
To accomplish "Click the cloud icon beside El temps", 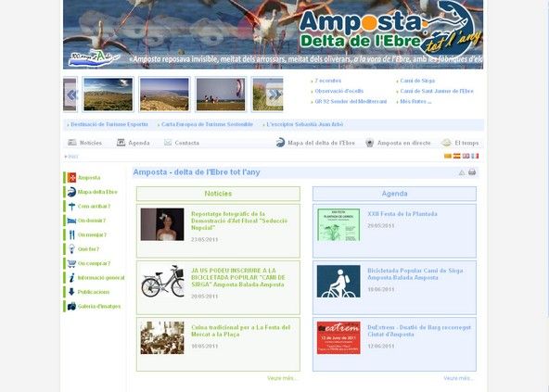I will (446, 143).
